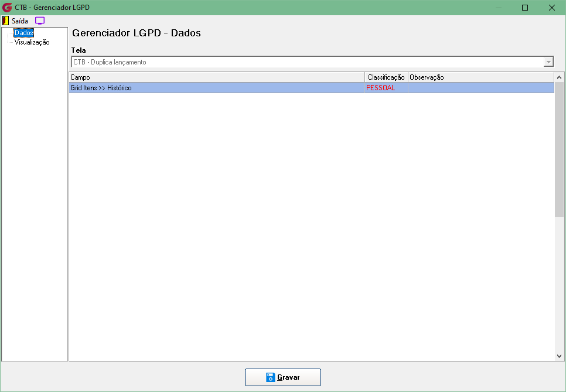This screenshot has width=566, height=392.
Task: Sort by the Campo column header
Action: point(217,77)
